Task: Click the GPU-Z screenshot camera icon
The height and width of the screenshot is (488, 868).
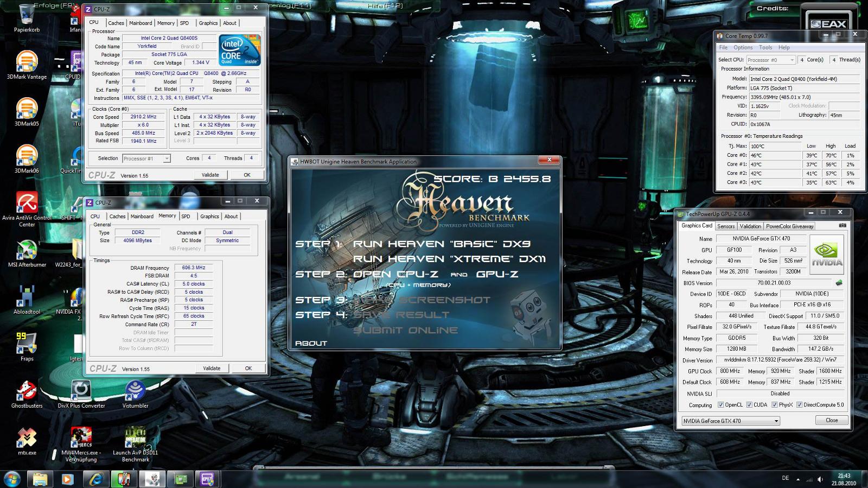Action: 843,226
